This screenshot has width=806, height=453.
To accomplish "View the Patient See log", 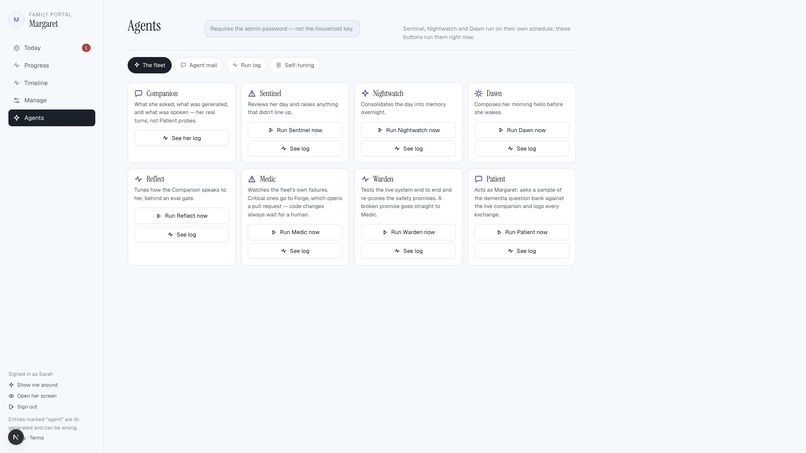I will (x=522, y=251).
